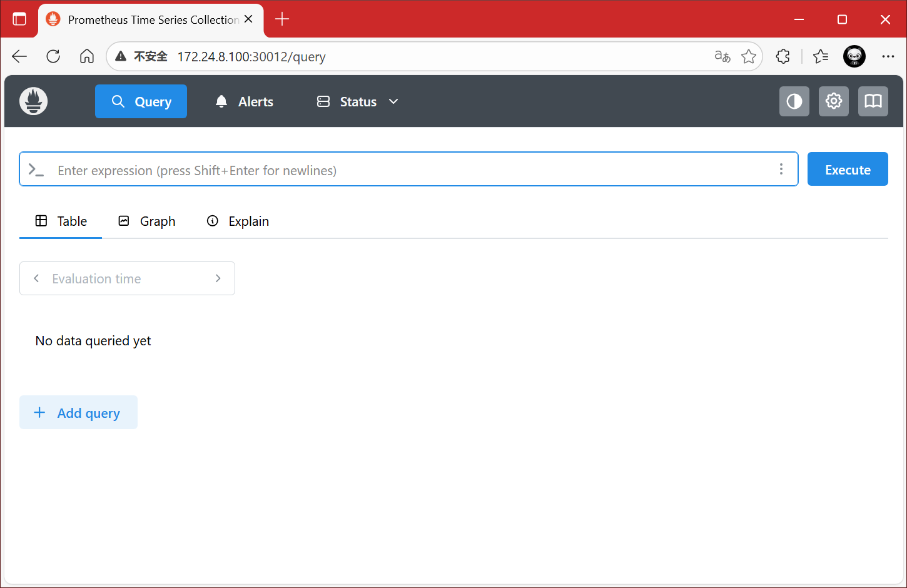Click the Add query button
This screenshot has height=588, width=907.
pos(78,413)
